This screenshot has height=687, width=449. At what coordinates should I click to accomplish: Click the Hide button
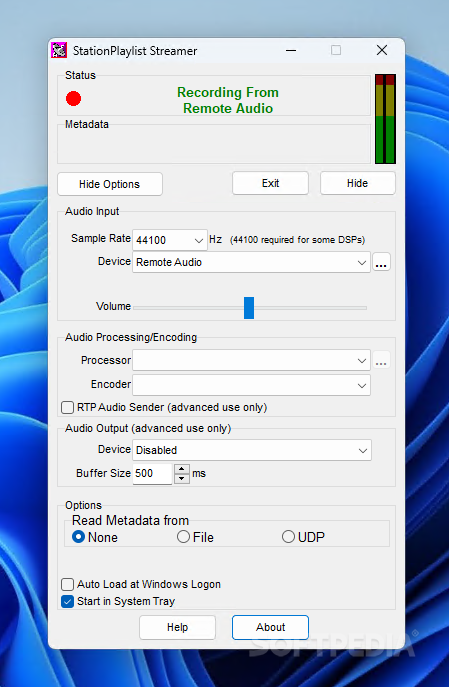357,183
